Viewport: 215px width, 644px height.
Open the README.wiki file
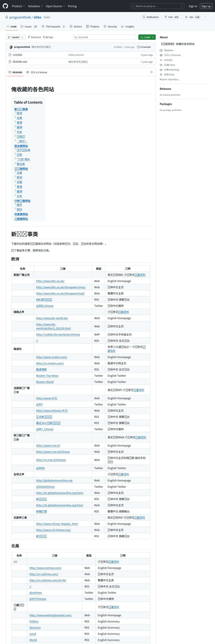pyautogui.click(x=20, y=62)
